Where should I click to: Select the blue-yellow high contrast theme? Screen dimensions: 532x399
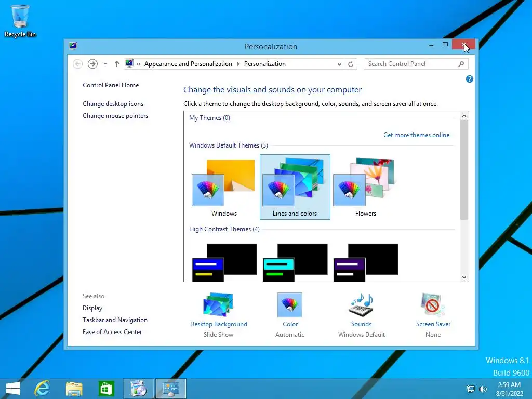pyautogui.click(x=224, y=262)
